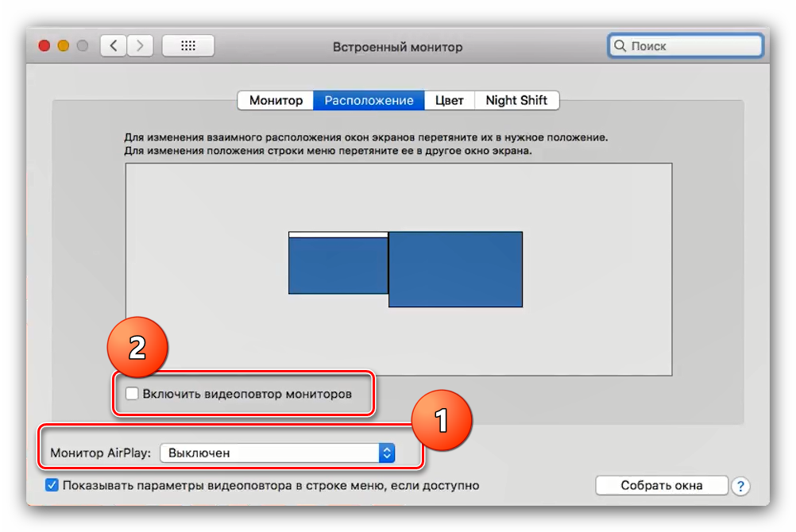This screenshot has width=796, height=532.
Task: Show all preferences via the grid icon
Action: (x=187, y=46)
